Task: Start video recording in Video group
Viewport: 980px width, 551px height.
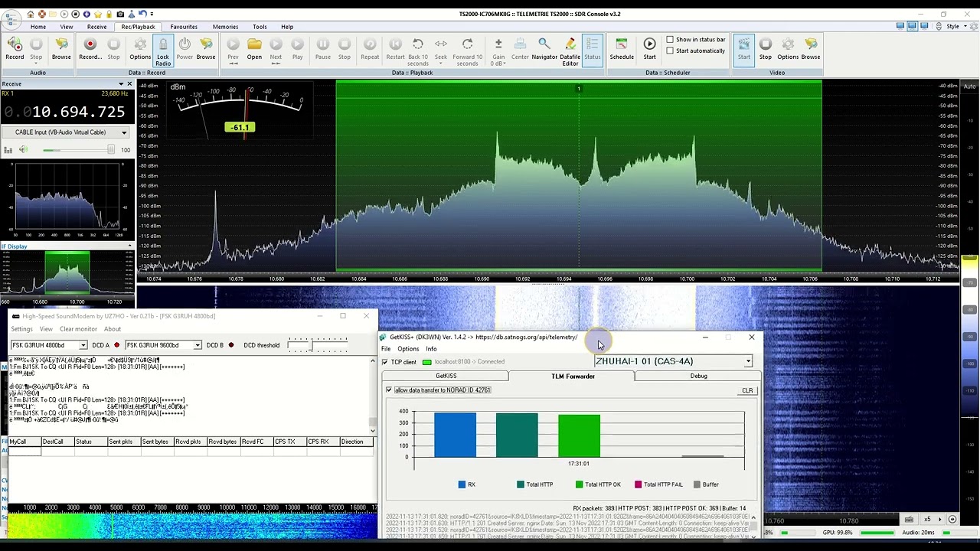Action: [744, 49]
